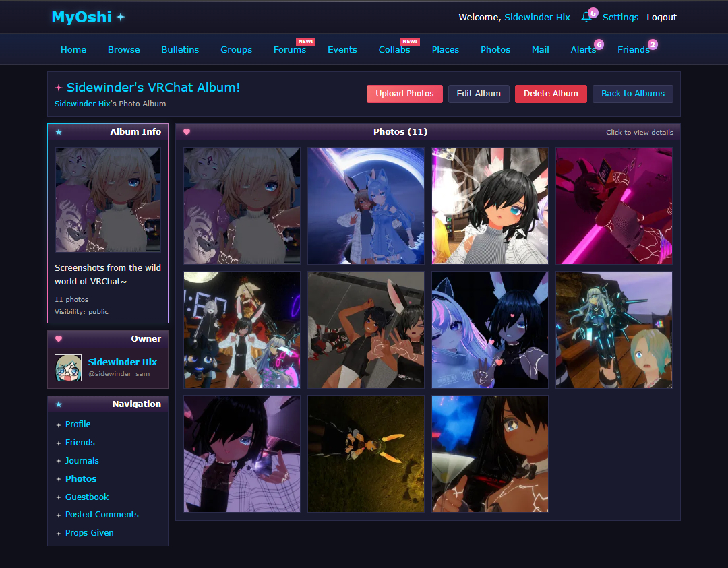Click the Album Info star icon

coord(59,132)
